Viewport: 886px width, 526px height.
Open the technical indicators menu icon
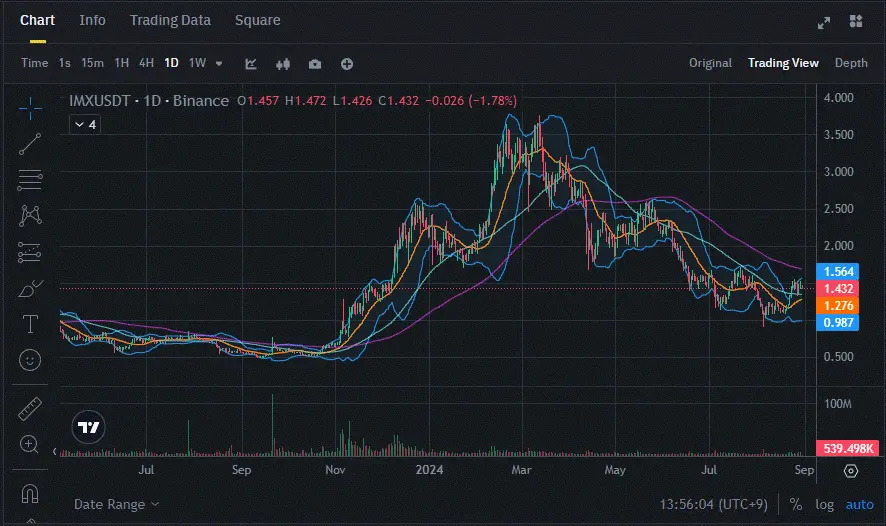251,64
